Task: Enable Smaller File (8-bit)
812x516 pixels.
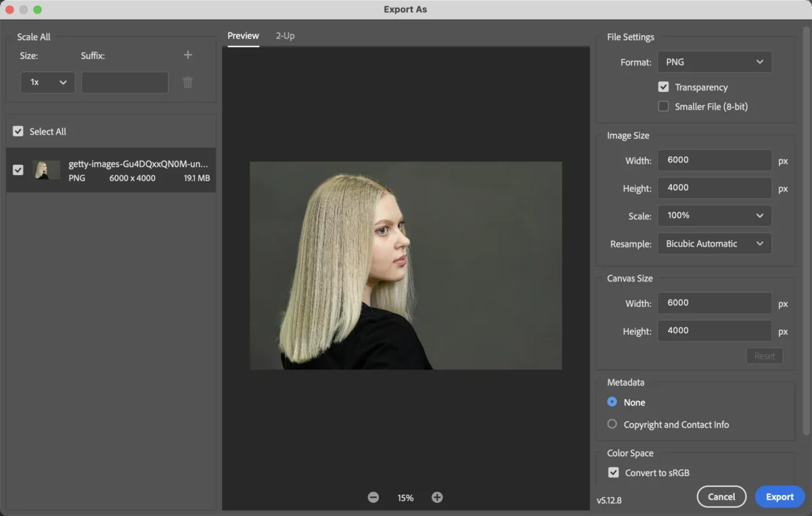Action: [x=664, y=106]
